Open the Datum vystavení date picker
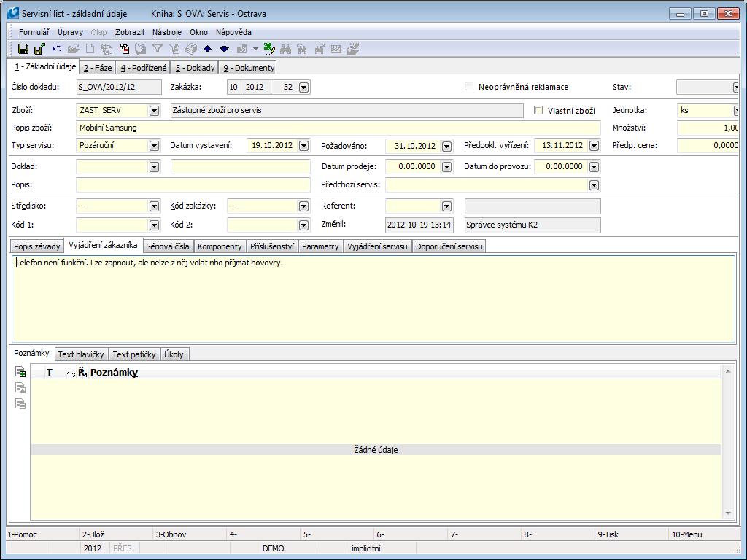 point(305,146)
